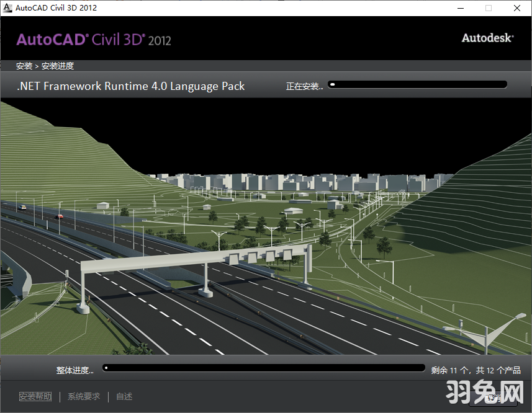Image resolution: width=532 pixels, height=413 pixels.
Task: Open the 系统要求 link
Action: (x=84, y=396)
